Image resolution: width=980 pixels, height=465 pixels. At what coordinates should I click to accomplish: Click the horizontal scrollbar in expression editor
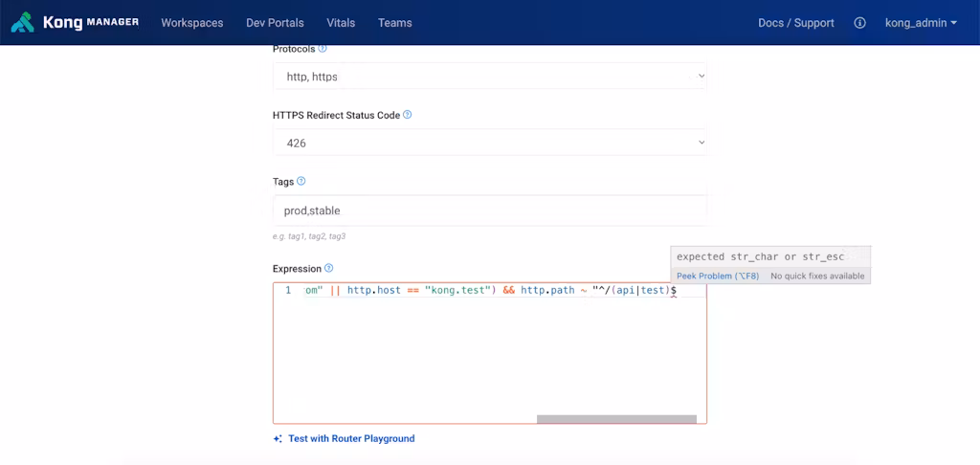[616, 419]
